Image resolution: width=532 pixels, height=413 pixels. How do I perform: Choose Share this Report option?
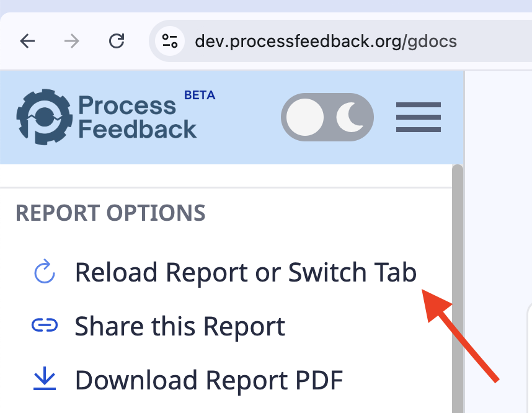(x=180, y=326)
